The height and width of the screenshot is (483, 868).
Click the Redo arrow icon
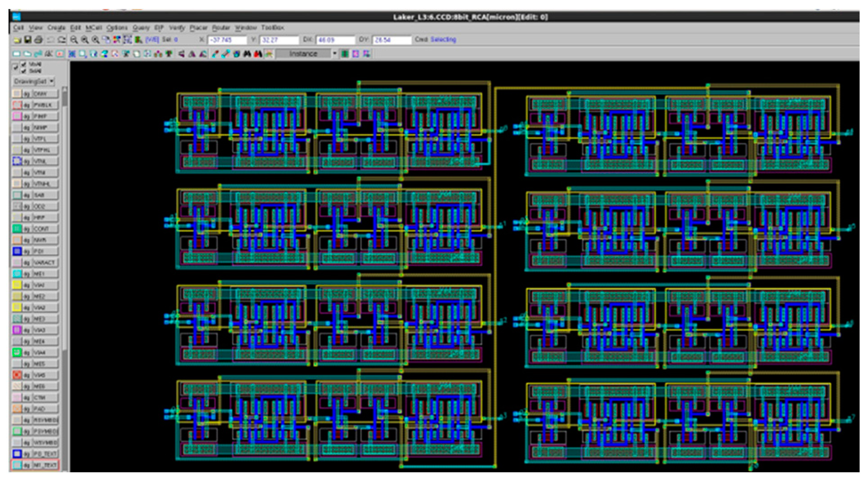pyautogui.click(x=62, y=40)
